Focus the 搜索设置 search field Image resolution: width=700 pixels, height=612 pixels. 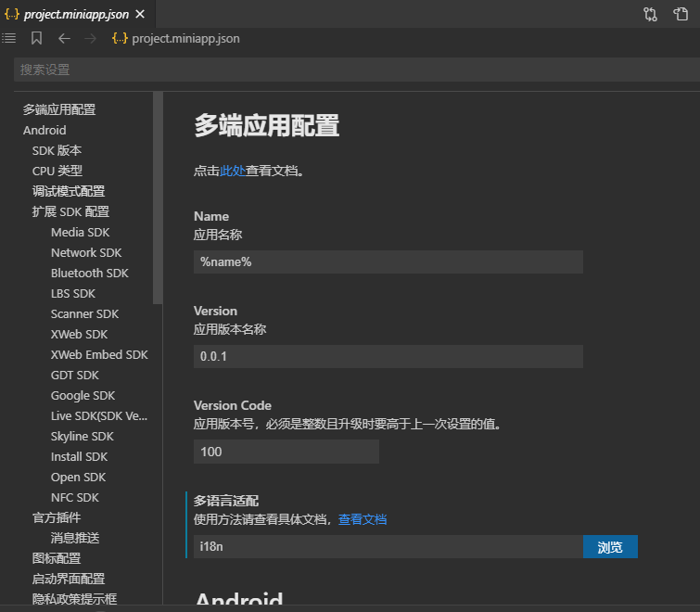(357, 70)
